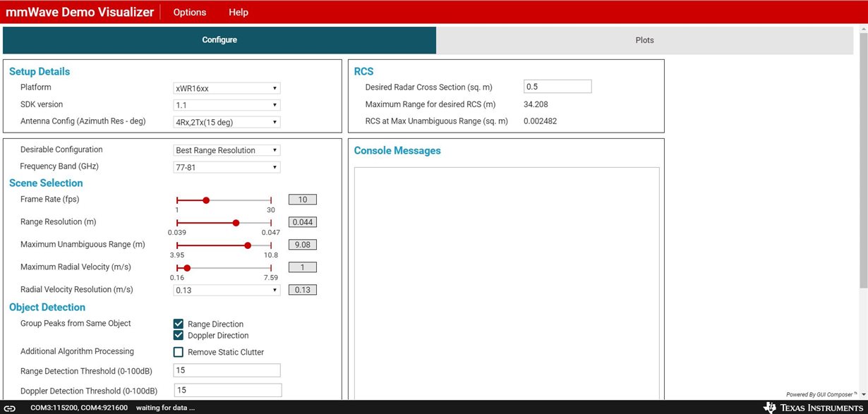Click the Maximum Radial Velocity slider handle
868x414 pixels.
tap(187, 268)
